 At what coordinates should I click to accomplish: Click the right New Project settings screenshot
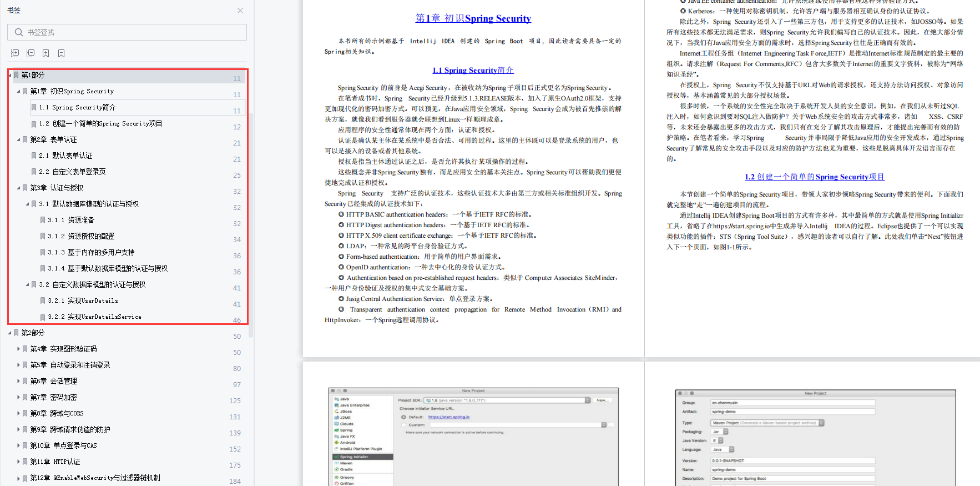point(816,438)
